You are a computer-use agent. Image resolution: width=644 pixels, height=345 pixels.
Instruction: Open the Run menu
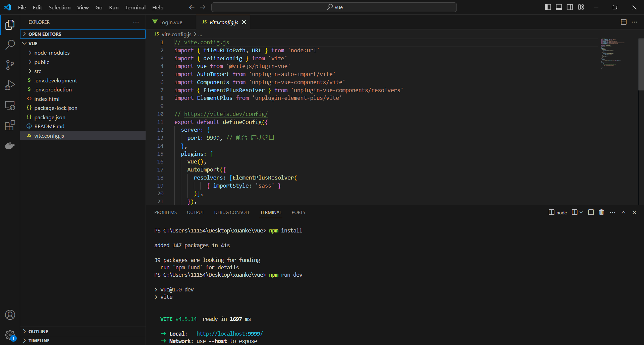114,7
